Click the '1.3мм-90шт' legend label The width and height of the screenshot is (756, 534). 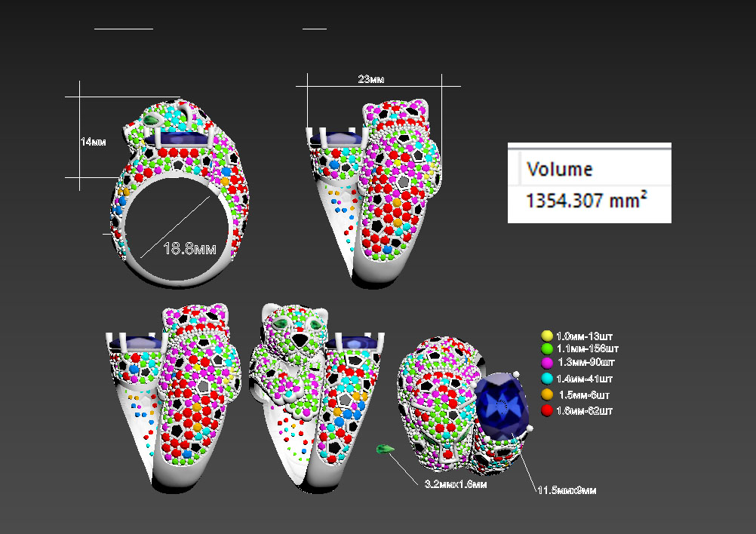[x=586, y=362]
